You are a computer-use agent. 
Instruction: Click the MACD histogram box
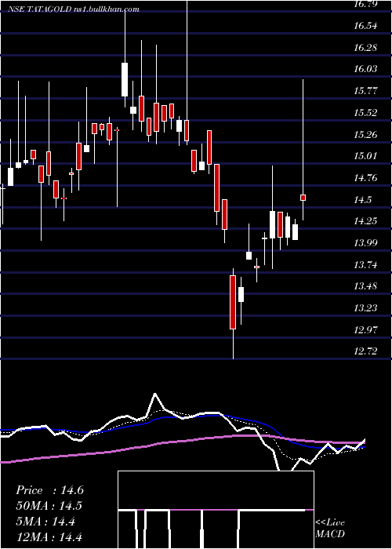tap(216, 510)
